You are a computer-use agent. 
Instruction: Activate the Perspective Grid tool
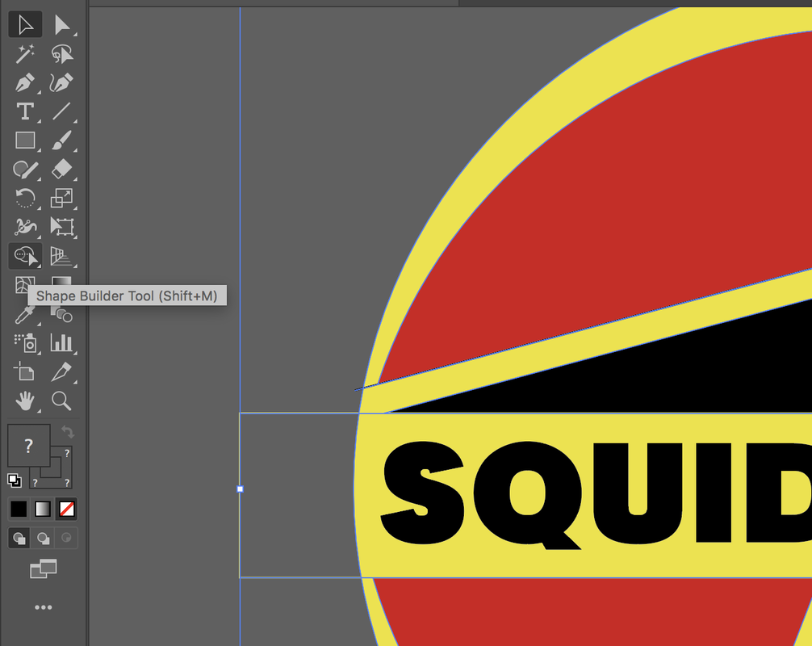click(x=61, y=256)
